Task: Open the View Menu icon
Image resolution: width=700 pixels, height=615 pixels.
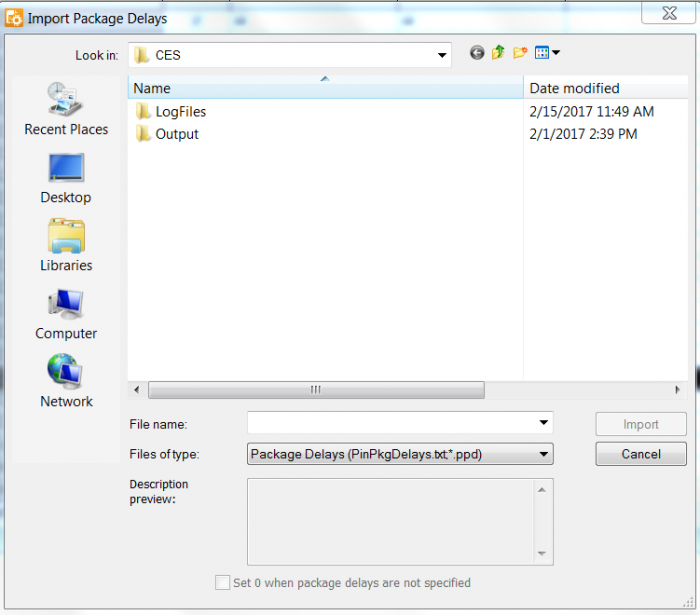Action: pos(542,53)
